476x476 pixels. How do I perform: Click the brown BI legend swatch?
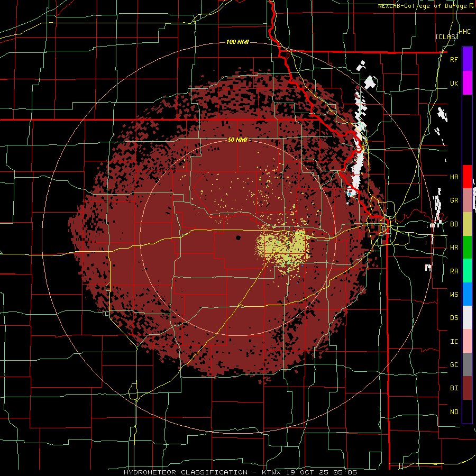coord(467,388)
